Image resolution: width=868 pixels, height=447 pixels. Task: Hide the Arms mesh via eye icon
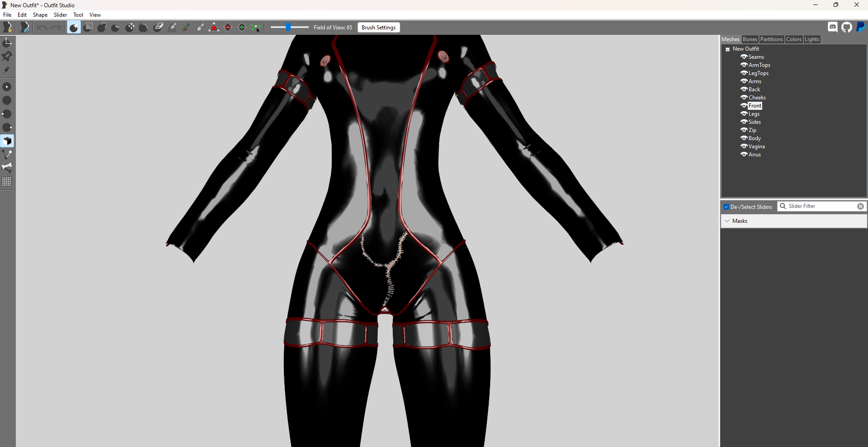coord(744,81)
